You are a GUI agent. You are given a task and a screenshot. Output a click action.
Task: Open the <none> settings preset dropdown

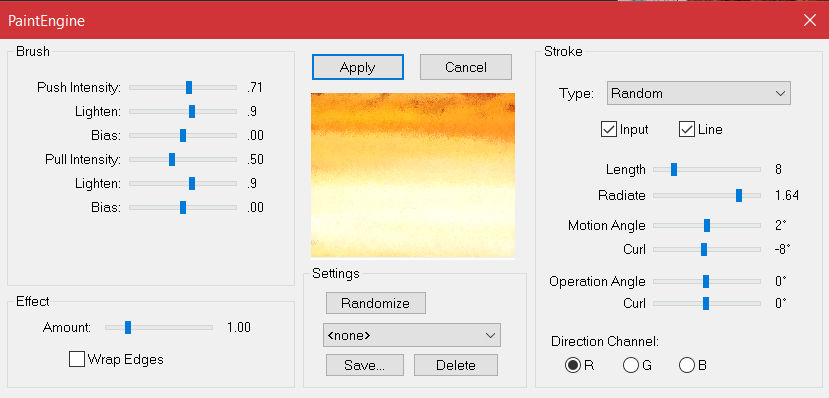click(412, 335)
